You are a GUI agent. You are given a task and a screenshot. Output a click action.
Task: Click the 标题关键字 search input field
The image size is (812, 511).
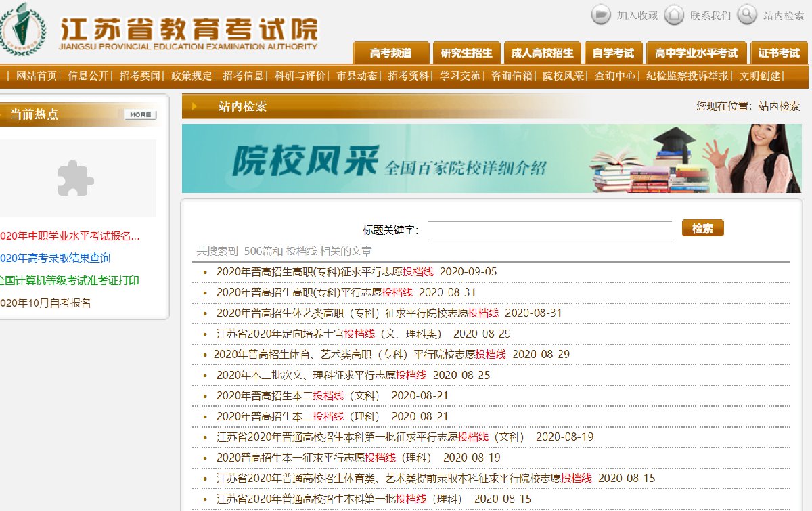click(549, 230)
